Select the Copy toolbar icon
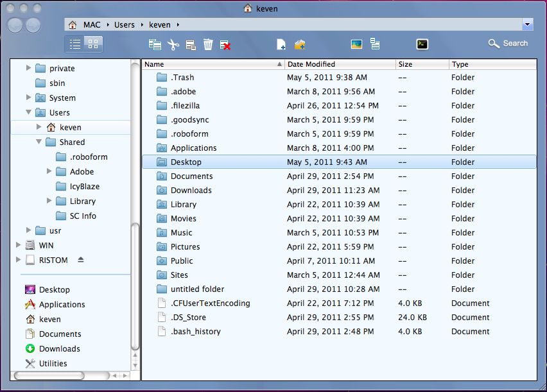Image resolution: width=547 pixels, height=392 pixels. 155,44
